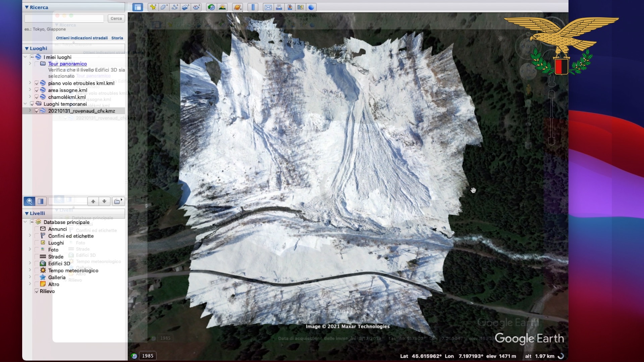Select the Add Polygon tool
The width and height of the screenshot is (644, 362).
tap(164, 7)
